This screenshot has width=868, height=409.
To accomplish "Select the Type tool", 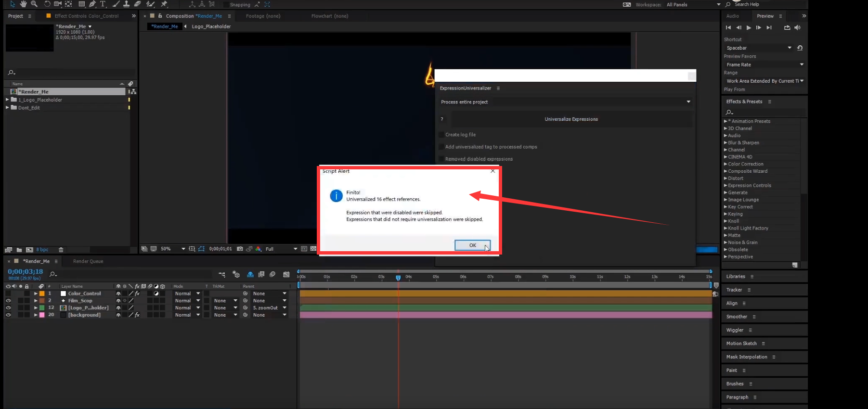I will (x=103, y=4).
